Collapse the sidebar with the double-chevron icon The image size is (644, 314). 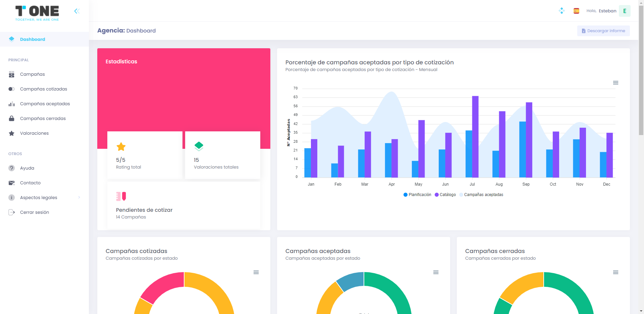77,11
